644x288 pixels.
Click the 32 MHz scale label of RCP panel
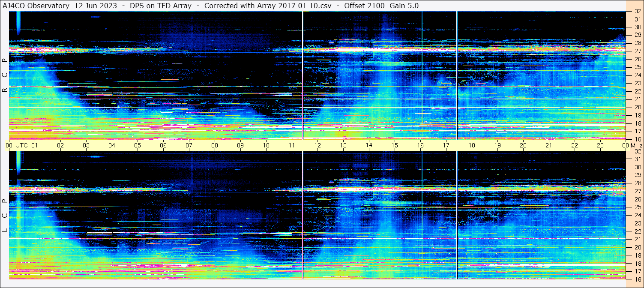[x=637, y=12]
